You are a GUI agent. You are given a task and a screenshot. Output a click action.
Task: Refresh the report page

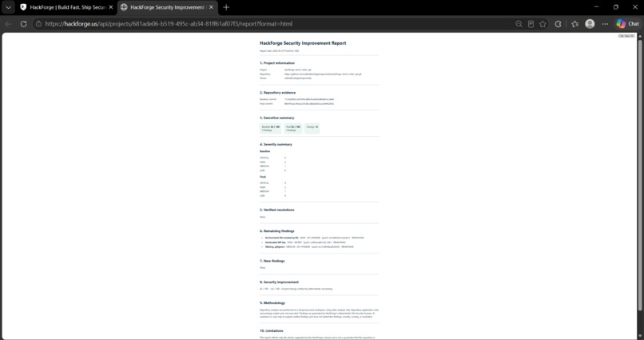[23, 24]
